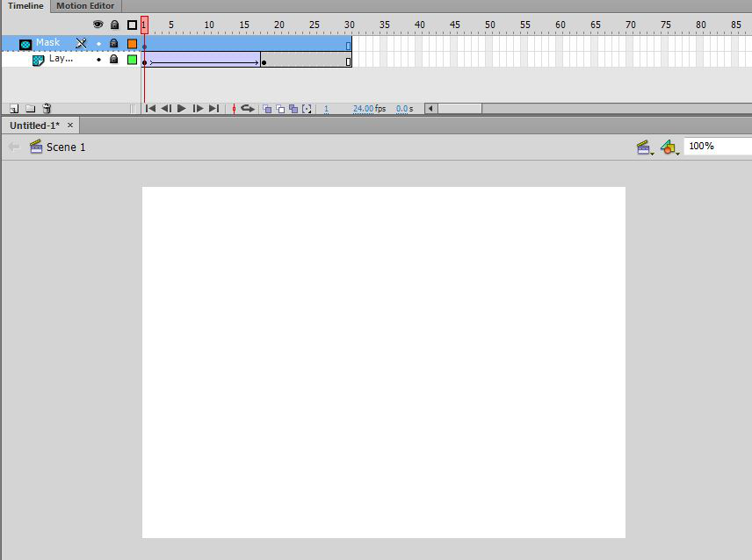
Task: Open the 100% zoom combo box
Action: 717,147
